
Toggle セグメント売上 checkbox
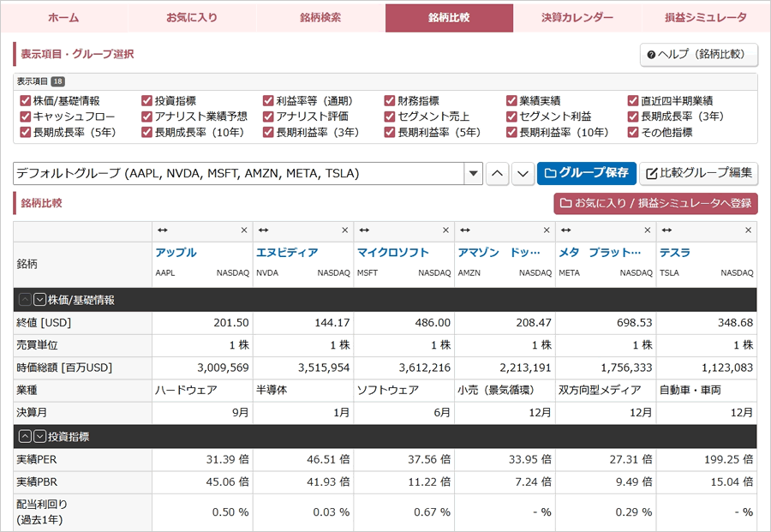coord(390,117)
